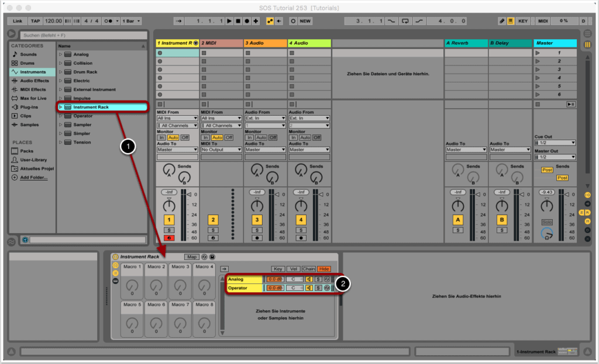Adjust the Macro 1 knob
599x364 pixels.
[132, 286]
